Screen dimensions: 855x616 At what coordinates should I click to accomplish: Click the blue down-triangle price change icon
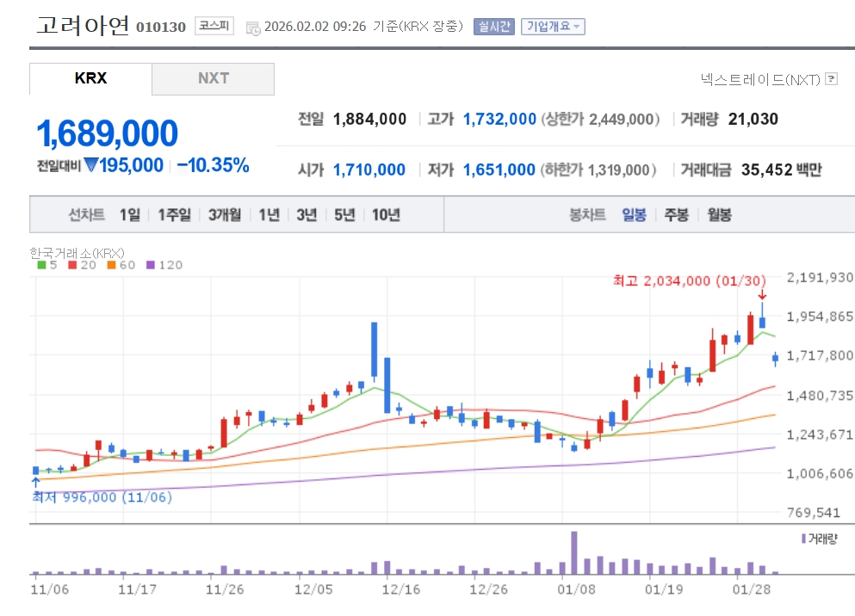tap(91, 165)
